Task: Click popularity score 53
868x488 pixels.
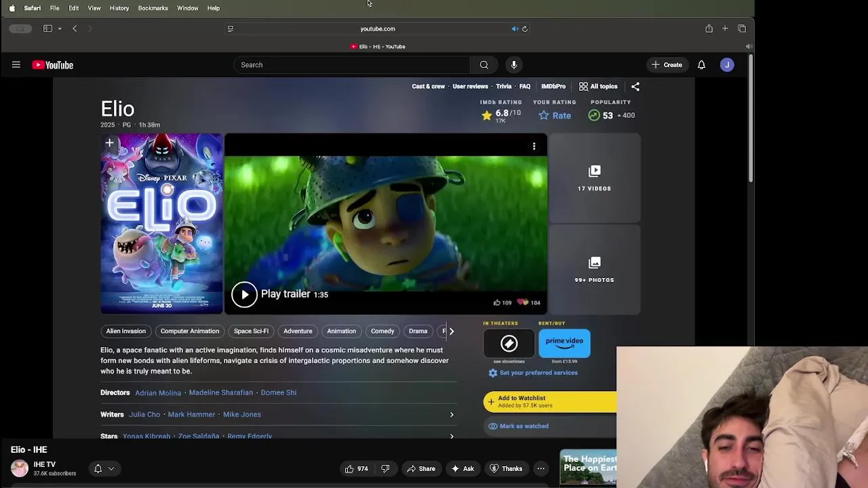Action: click(x=608, y=116)
